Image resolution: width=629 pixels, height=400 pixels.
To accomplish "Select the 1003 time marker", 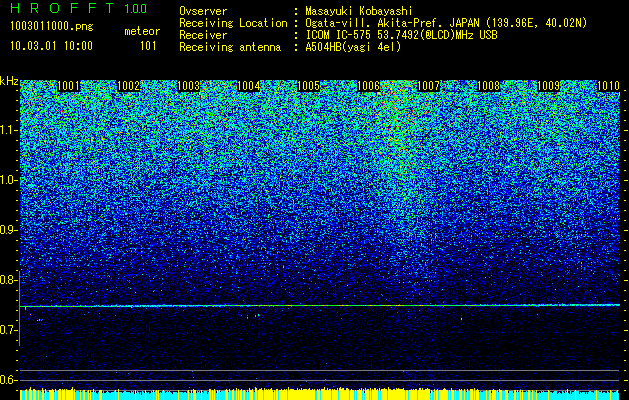I will [189, 86].
